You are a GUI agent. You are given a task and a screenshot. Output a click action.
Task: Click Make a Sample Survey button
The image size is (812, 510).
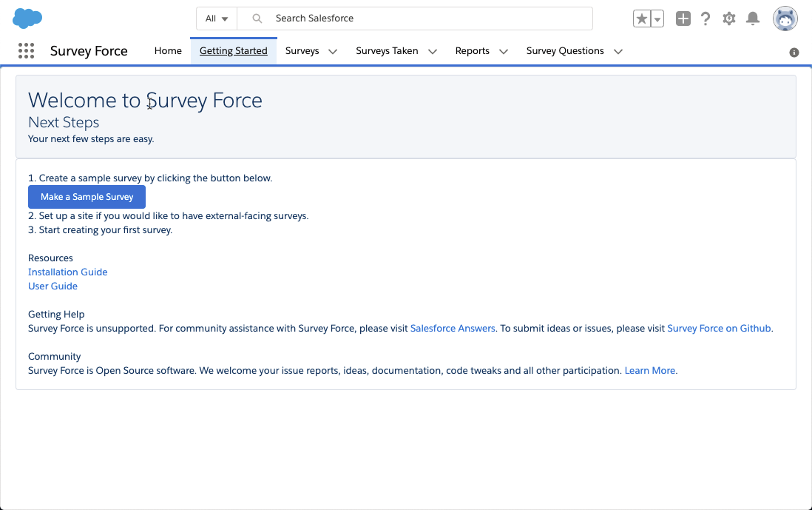(x=87, y=197)
